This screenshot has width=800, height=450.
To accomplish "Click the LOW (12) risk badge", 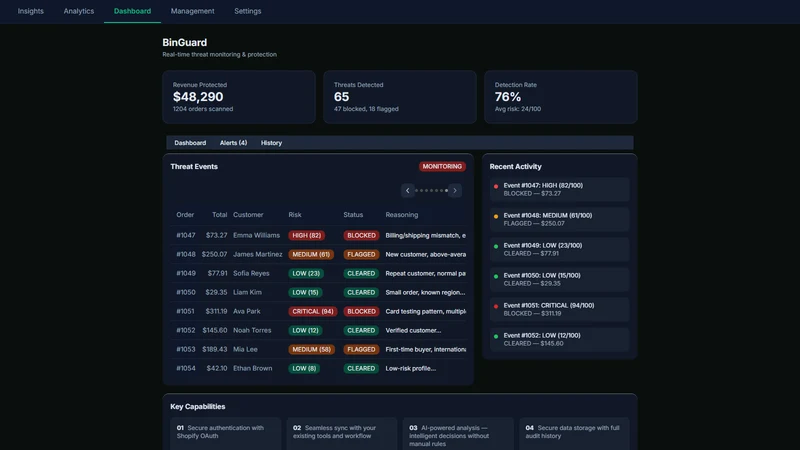I will click(x=305, y=330).
